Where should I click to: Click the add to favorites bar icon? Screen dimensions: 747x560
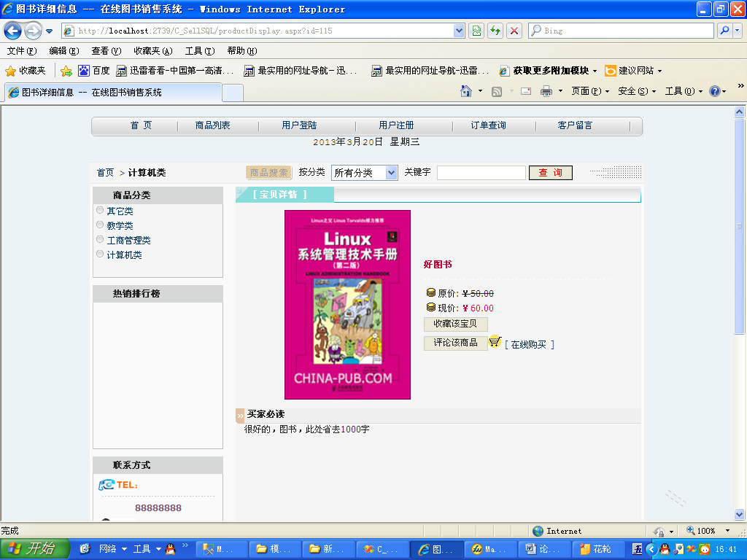tap(66, 71)
